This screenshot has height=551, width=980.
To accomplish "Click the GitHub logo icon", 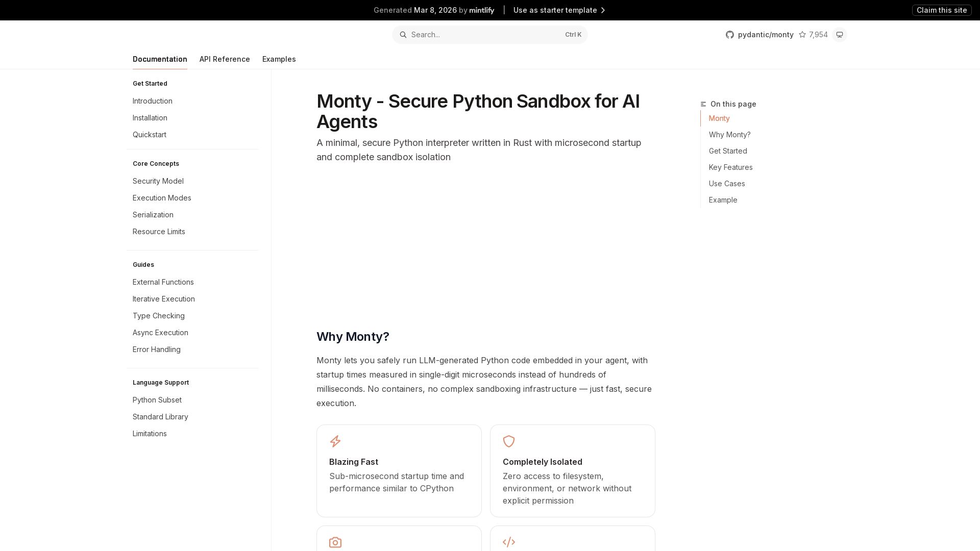I will tap(730, 35).
